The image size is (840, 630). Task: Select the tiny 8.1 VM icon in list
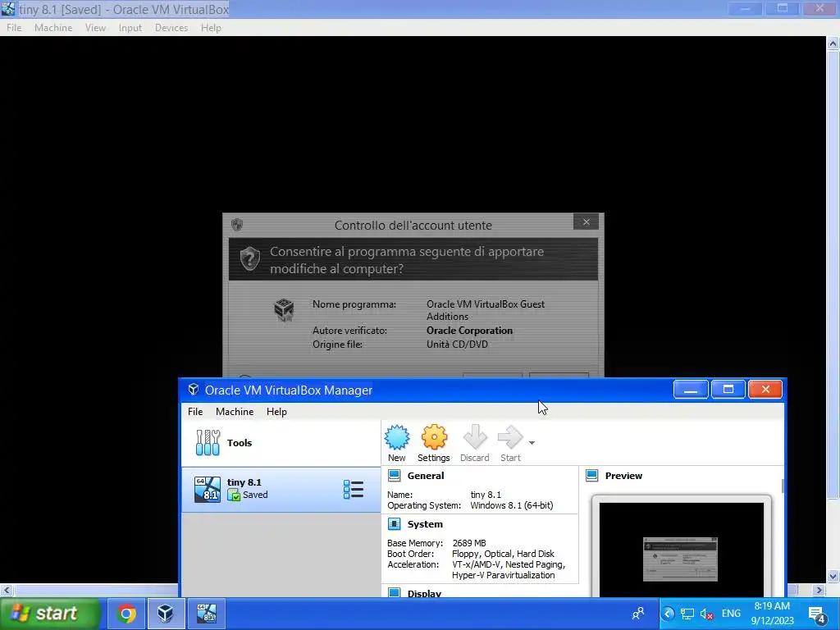208,489
